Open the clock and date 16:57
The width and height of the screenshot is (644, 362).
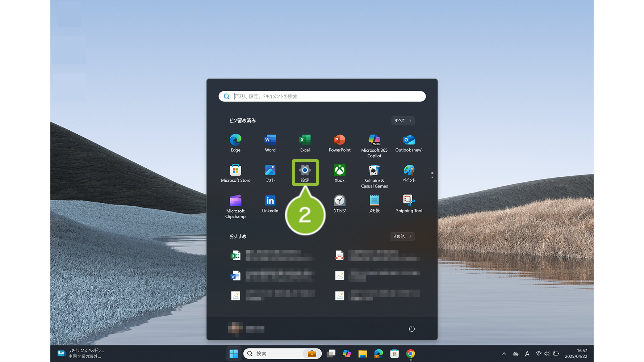(x=576, y=354)
